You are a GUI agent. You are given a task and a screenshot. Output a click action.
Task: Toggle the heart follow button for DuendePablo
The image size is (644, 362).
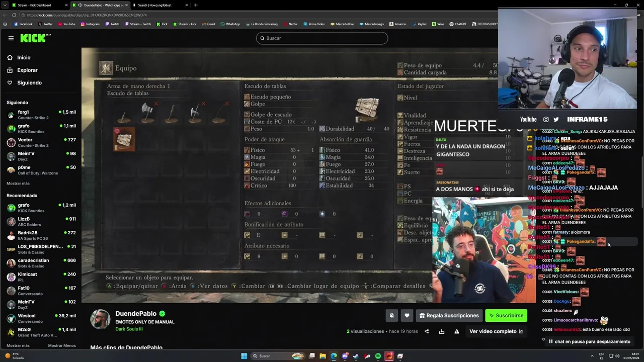pos(407,316)
